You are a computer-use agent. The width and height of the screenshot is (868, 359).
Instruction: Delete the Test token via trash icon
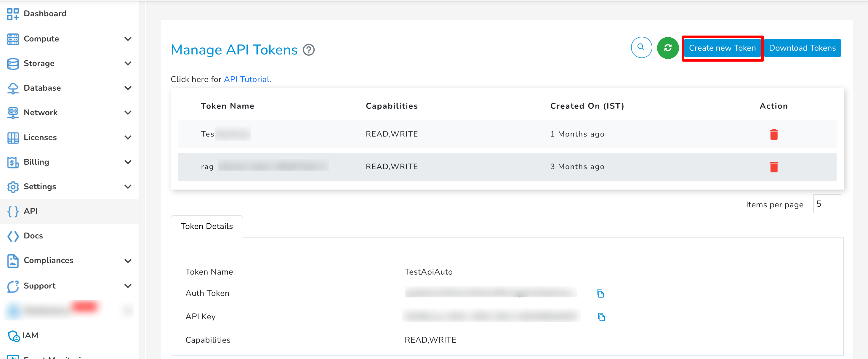pos(774,134)
